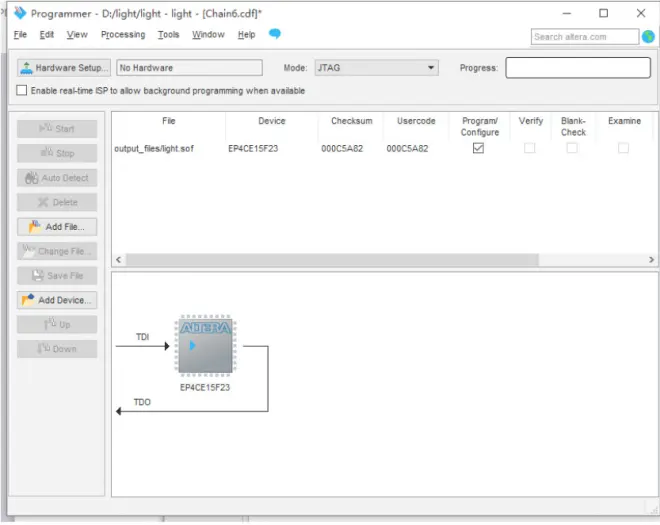Enable real-time ISP checkbox
The width and height of the screenshot is (660, 525).
coord(21,91)
